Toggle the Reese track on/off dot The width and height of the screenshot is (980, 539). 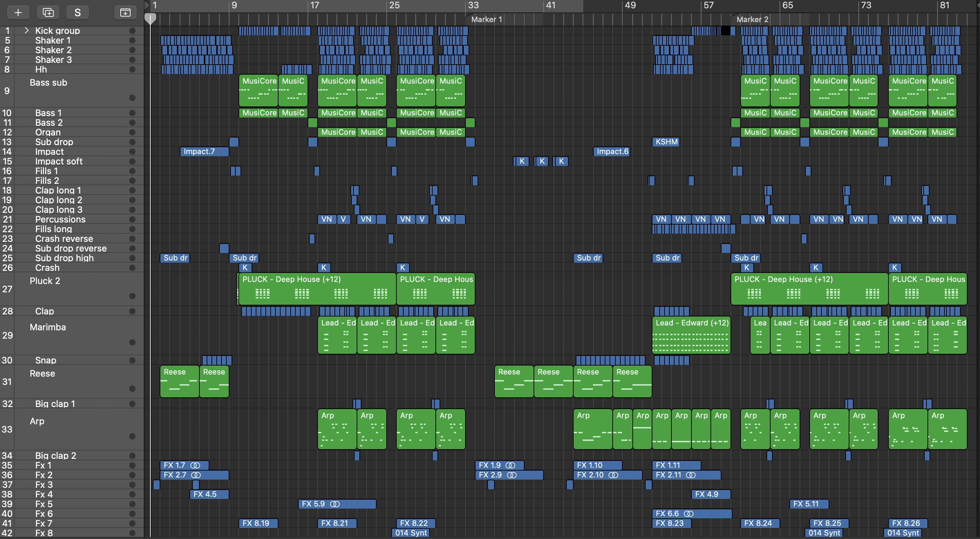tap(132, 388)
